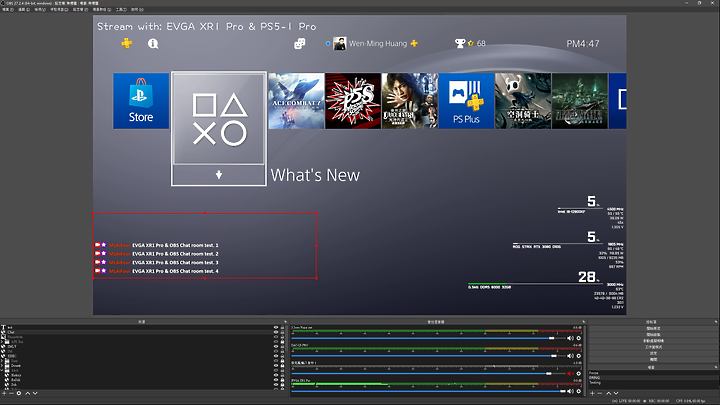Toggle the padlock of the Doom group row
The image size is (720, 405).
click(x=282, y=366)
